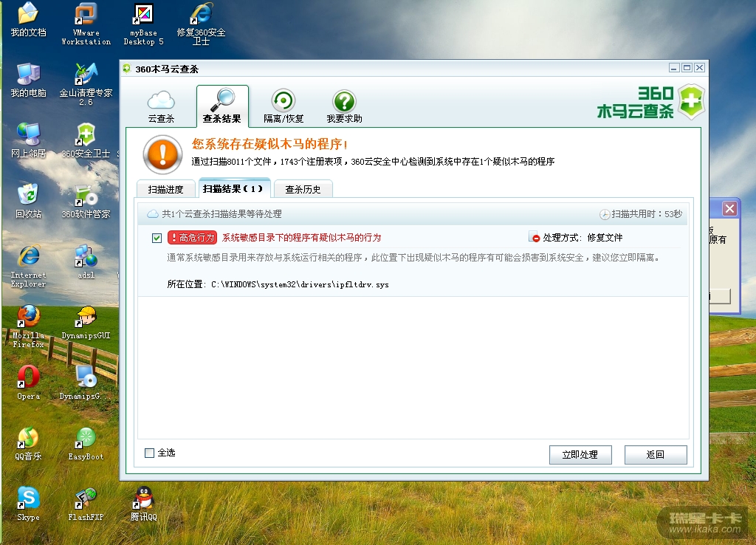Click the 返回 button

click(656, 454)
